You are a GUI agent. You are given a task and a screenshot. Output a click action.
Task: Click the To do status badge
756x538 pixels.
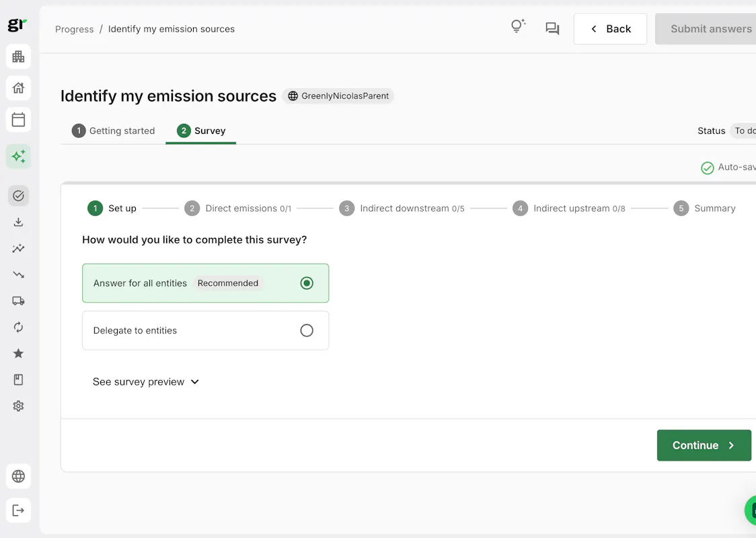(x=743, y=130)
